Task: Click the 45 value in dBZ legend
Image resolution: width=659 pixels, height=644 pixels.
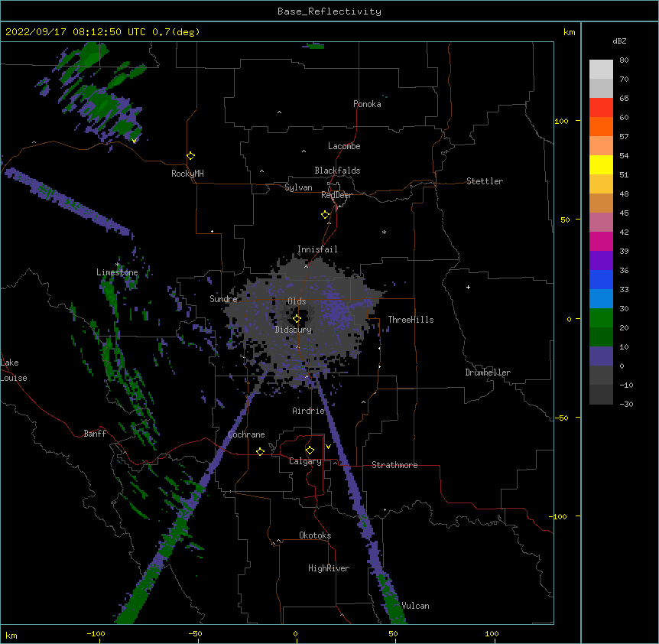Action: pyautogui.click(x=624, y=213)
